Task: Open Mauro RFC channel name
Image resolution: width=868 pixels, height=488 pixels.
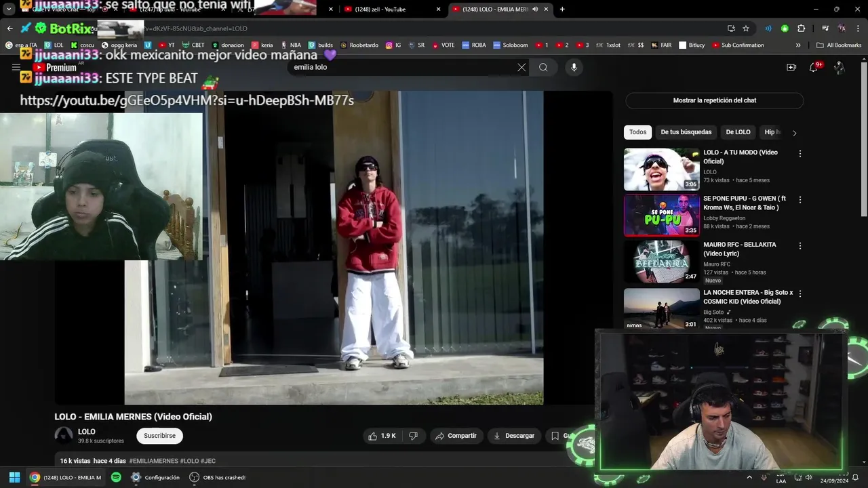Action: [717, 264]
